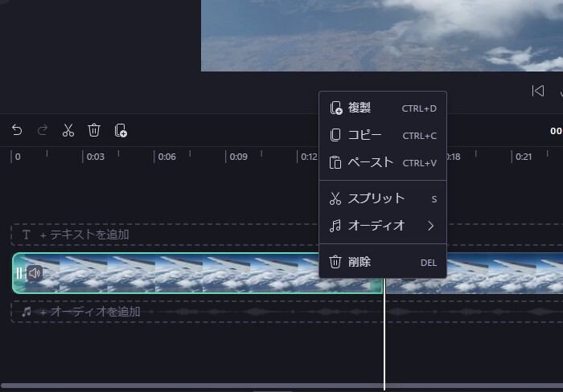This screenshot has height=392, width=563.
Task: Click the trash delete icon in the toolbar
Action: point(94,130)
